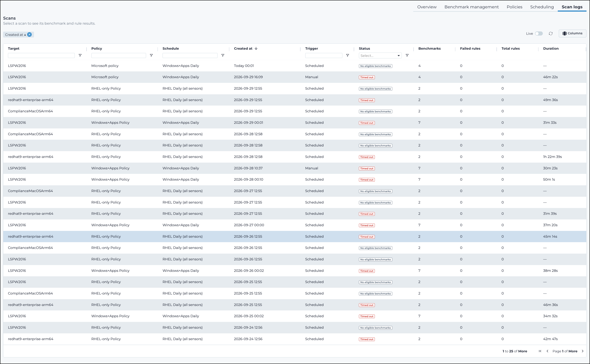
Task: Sort by Target column header
Action: click(x=13, y=48)
